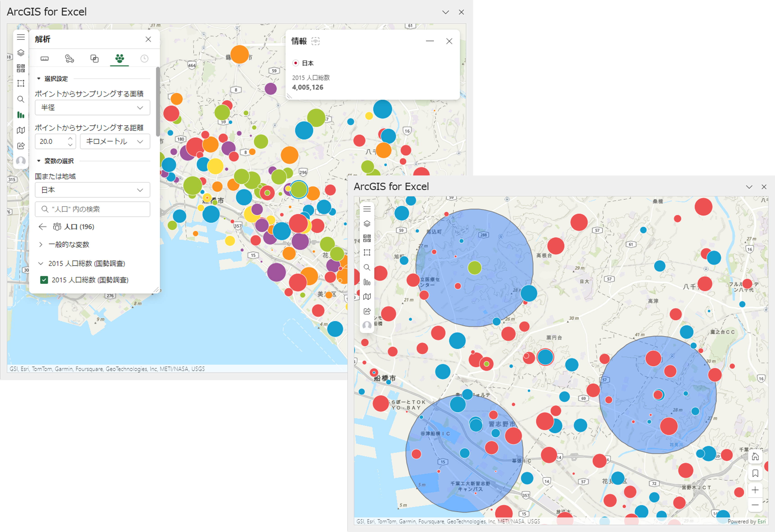Increase distance value with stepper up arrow

(x=70, y=138)
